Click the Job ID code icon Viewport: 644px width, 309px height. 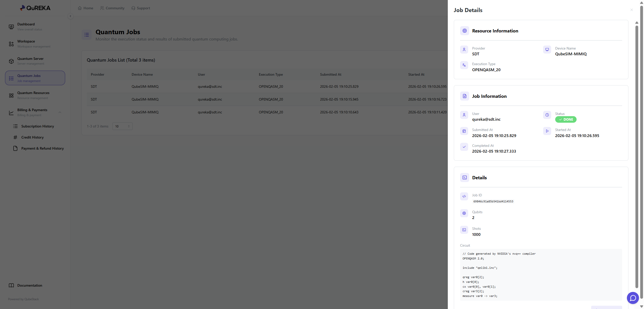464,196
